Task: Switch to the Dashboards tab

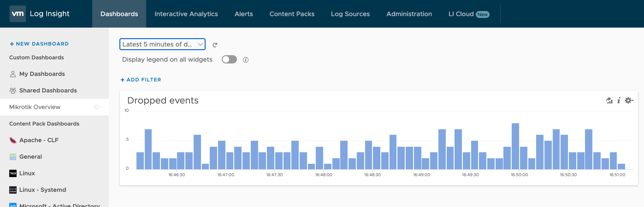Action: tap(119, 14)
